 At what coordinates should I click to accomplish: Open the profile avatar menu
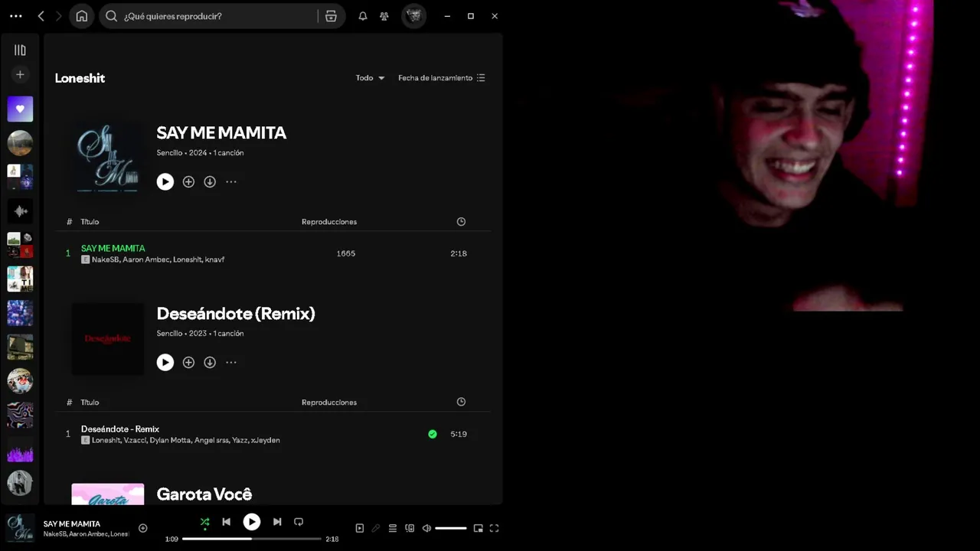(414, 16)
